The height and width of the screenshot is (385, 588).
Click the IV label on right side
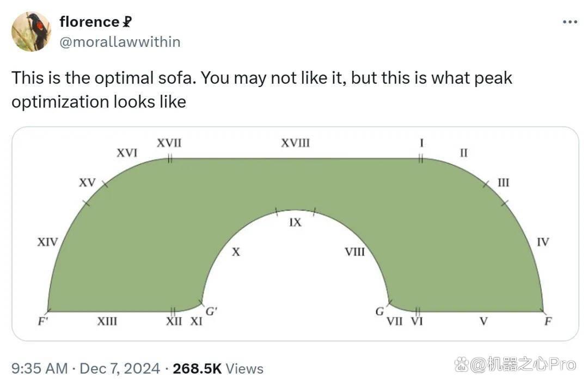[543, 242]
